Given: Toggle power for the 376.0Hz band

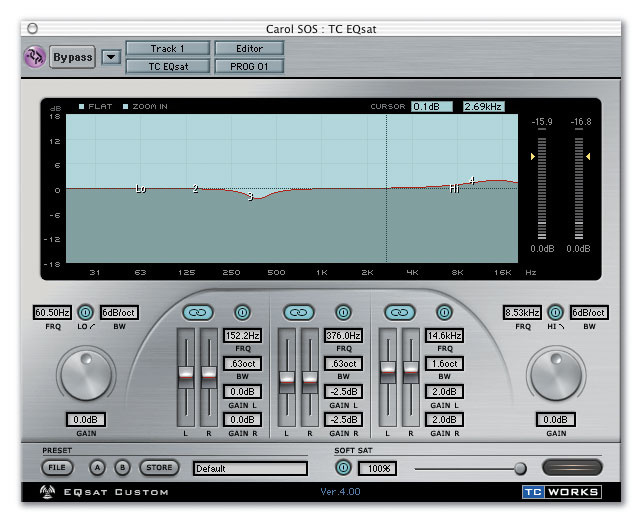Looking at the screenshot, I should coord(343,313).
